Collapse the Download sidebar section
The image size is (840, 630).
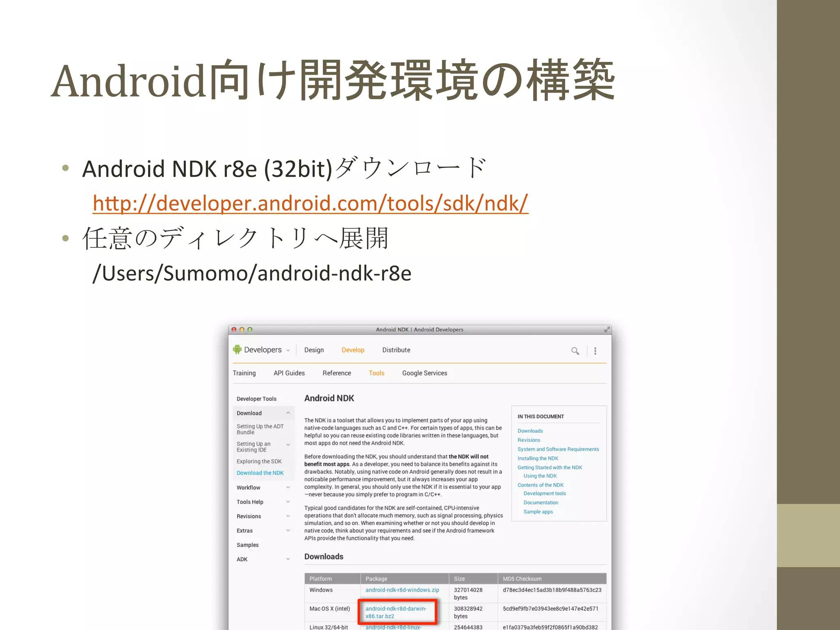click(x=288, y=413)
